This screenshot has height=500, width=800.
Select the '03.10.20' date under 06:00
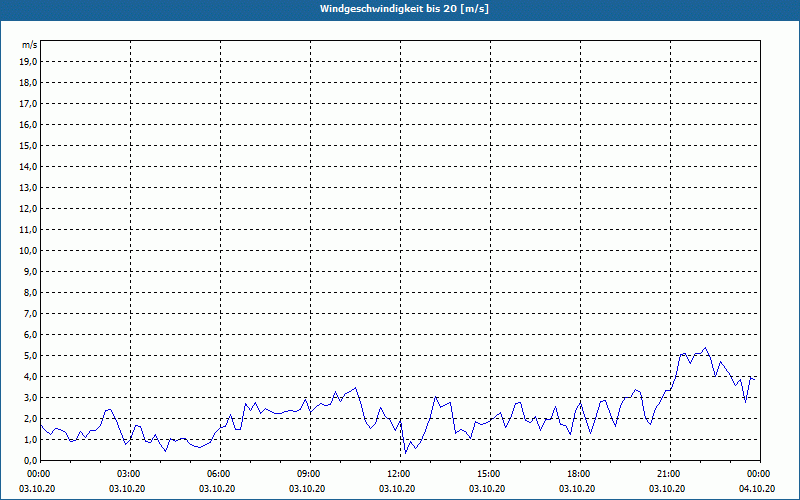click(x=217, y=489)
